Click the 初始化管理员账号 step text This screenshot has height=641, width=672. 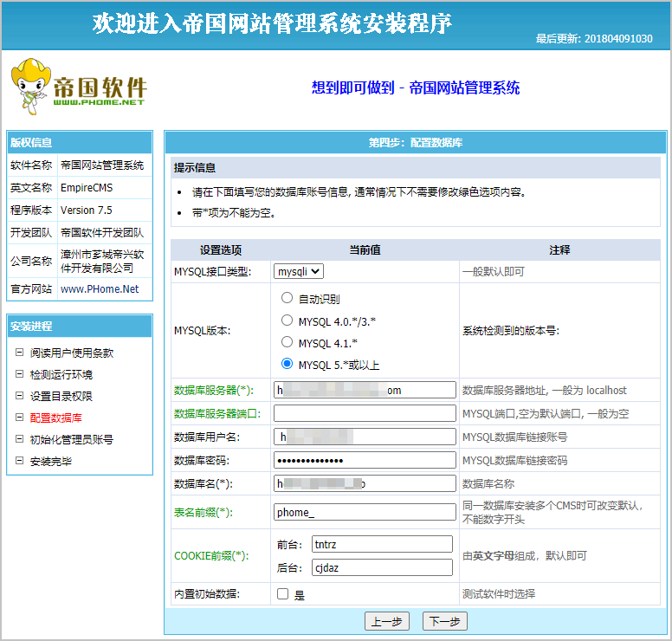click(72, 439)
